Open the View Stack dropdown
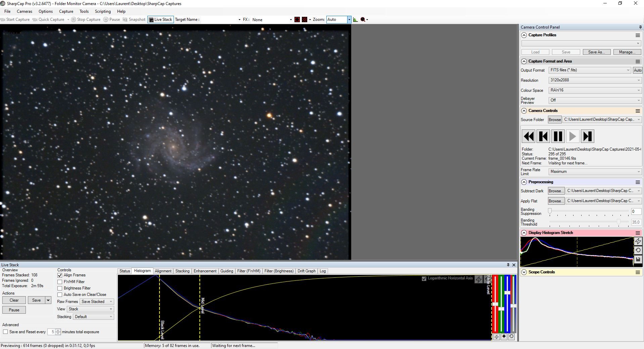The image size is (644, 349). click(x=90, y=309)
